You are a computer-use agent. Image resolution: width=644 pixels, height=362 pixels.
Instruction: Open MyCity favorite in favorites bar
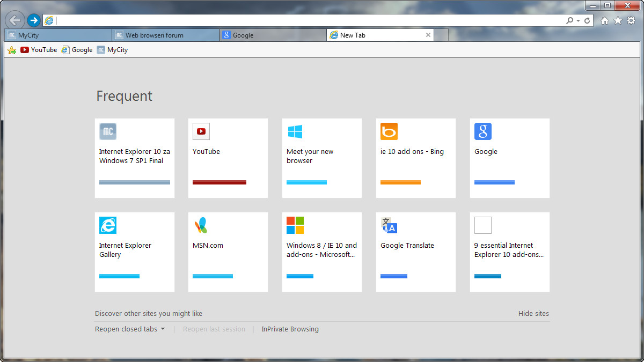[x=112, y=50]
